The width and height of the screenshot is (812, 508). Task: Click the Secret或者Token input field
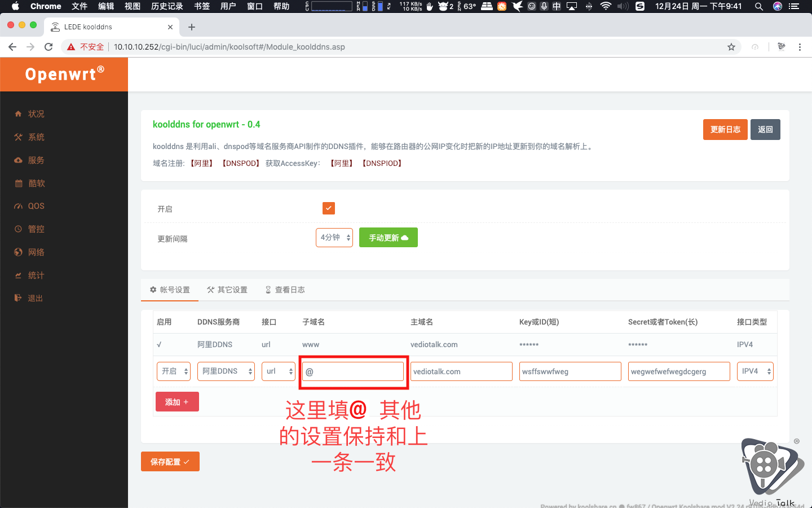[x=679, y=371]
